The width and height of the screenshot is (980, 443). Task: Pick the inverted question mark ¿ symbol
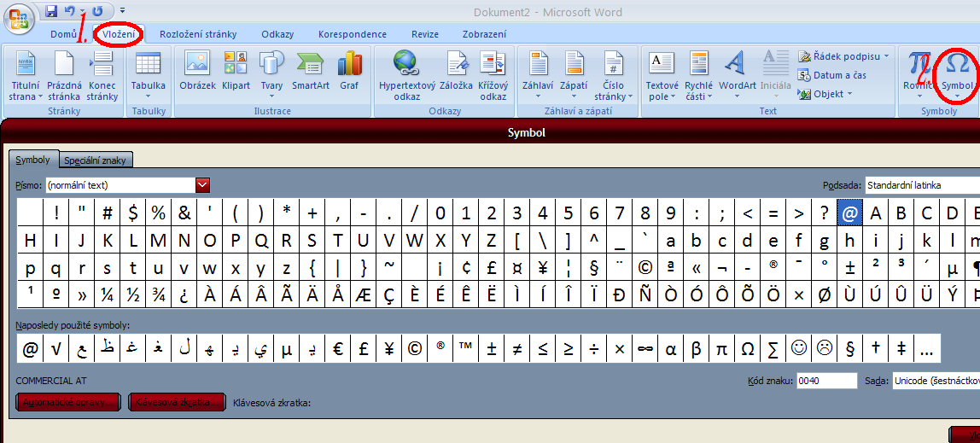click(184, 295)
